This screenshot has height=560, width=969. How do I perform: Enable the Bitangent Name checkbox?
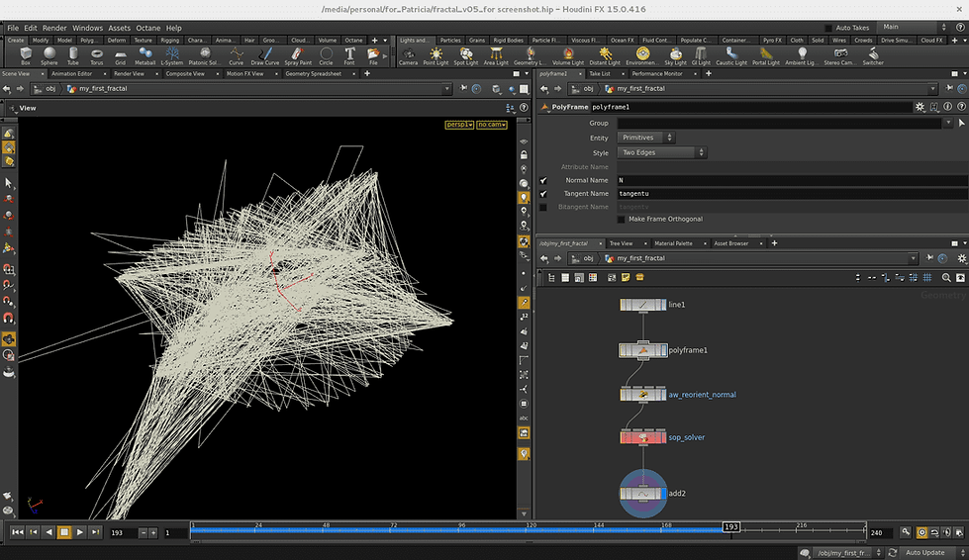click(543, 208)
